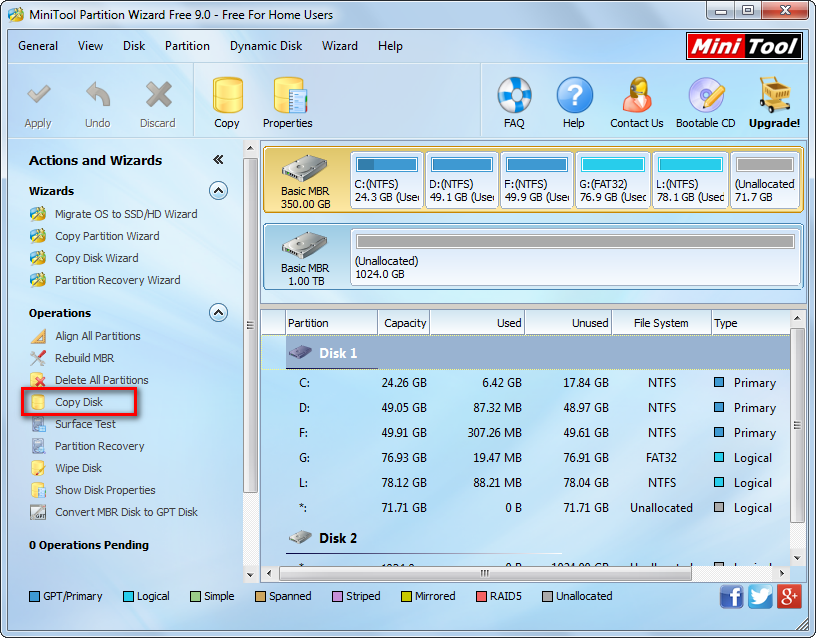
Task: Select the G: FAT32 partition row
Action: [x=526, y=457]
